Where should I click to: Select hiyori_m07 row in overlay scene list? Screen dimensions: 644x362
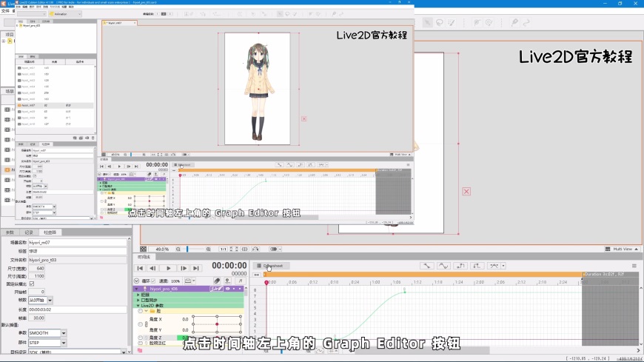pos(55,105)
